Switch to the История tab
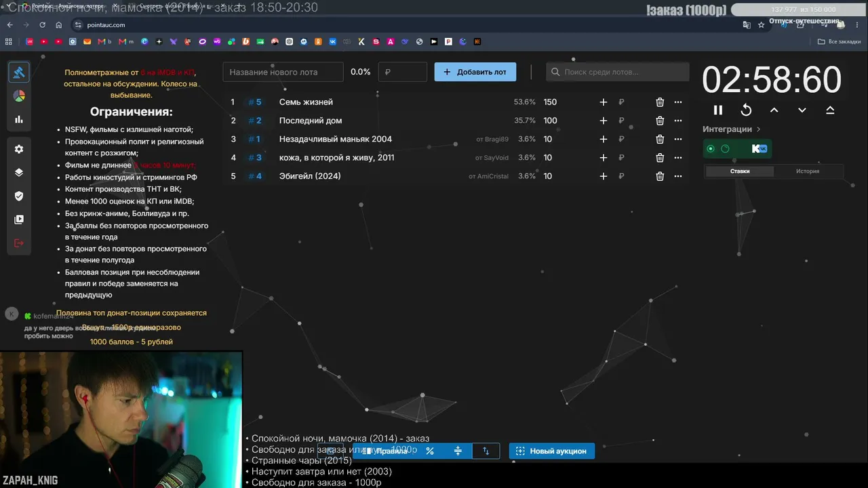The image size is (868, 488). tap(808, 171)
